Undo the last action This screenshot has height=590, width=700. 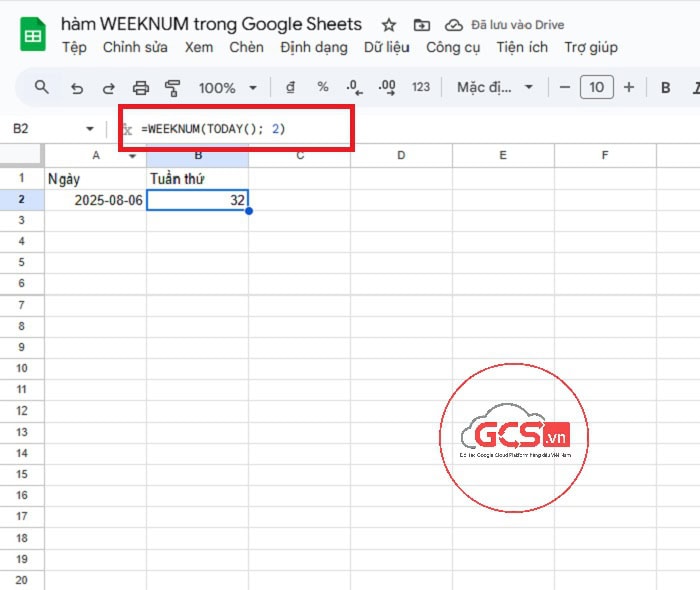pos(77,88)
